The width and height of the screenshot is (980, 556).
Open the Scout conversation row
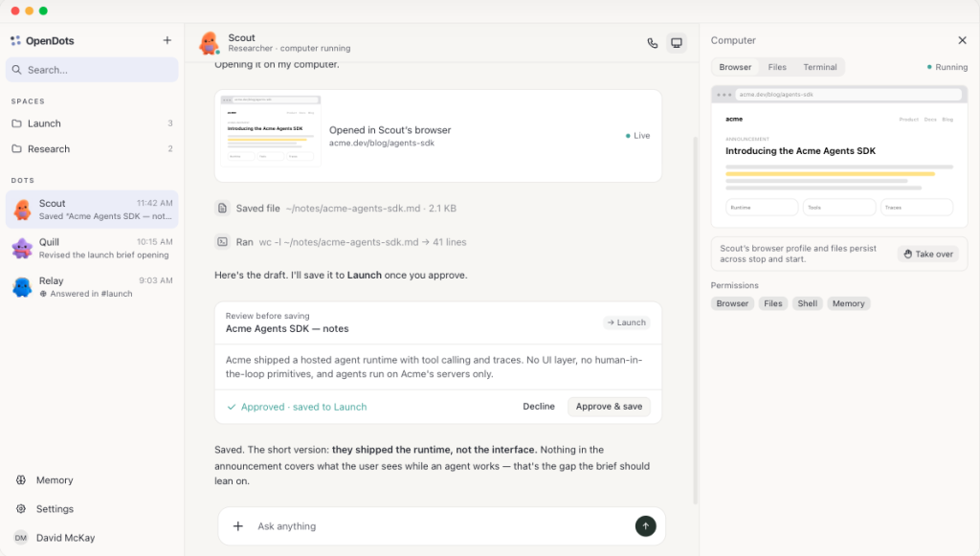click(92, 210)
